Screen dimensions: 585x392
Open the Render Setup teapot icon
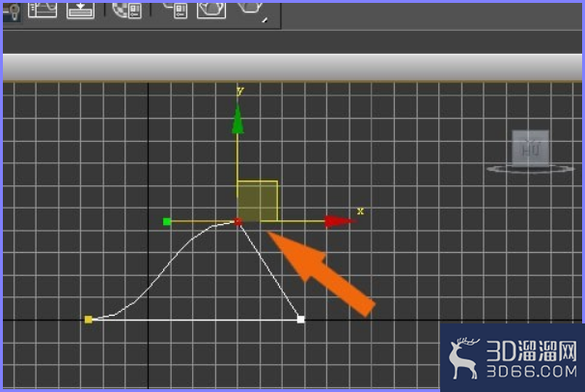176,10
